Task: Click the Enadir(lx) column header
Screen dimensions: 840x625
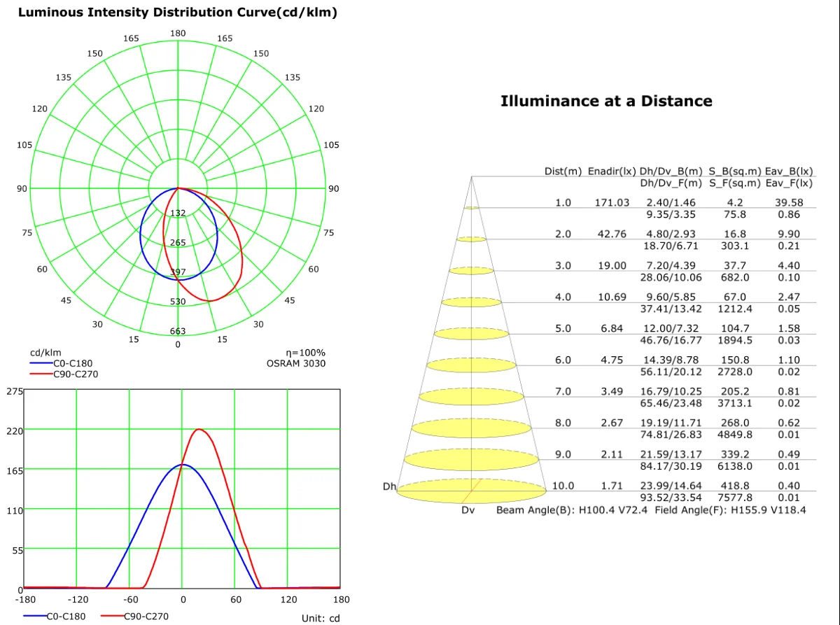Action: click(612, 171)
